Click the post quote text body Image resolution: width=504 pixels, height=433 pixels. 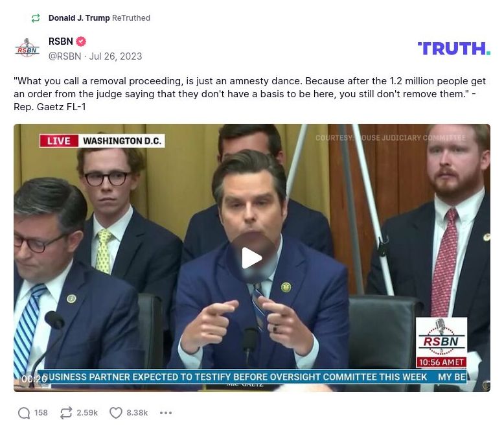(250, 93)
